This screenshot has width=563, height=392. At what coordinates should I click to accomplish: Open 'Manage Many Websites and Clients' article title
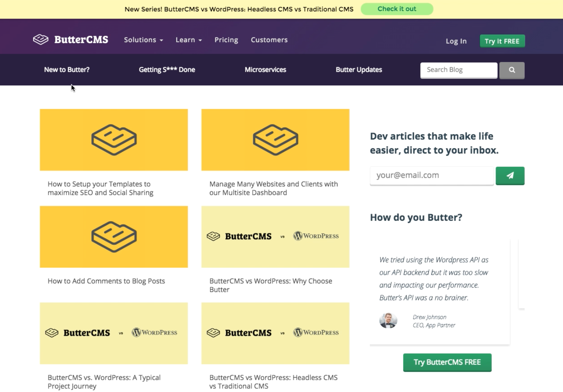(x=274, y=188)
